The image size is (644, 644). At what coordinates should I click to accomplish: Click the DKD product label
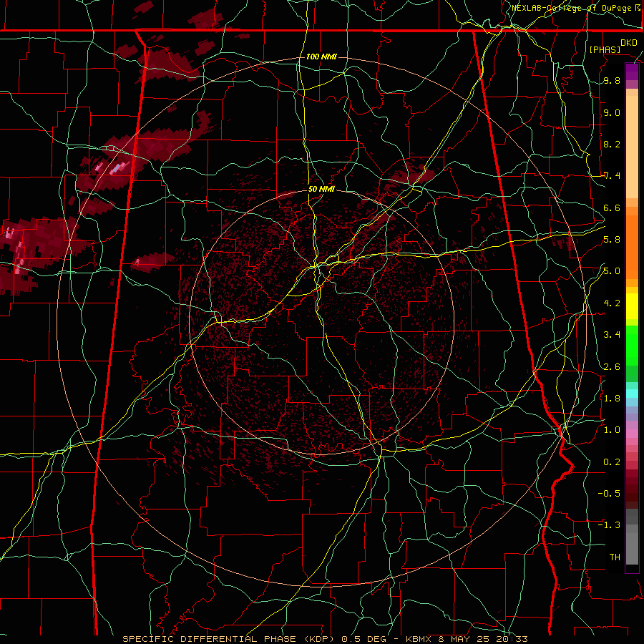tap(628, 43)
